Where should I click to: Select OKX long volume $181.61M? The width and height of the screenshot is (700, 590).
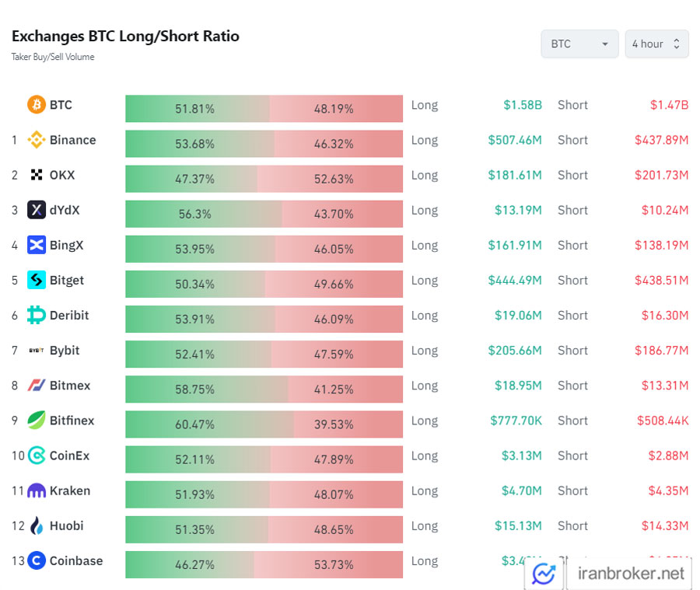515,175
